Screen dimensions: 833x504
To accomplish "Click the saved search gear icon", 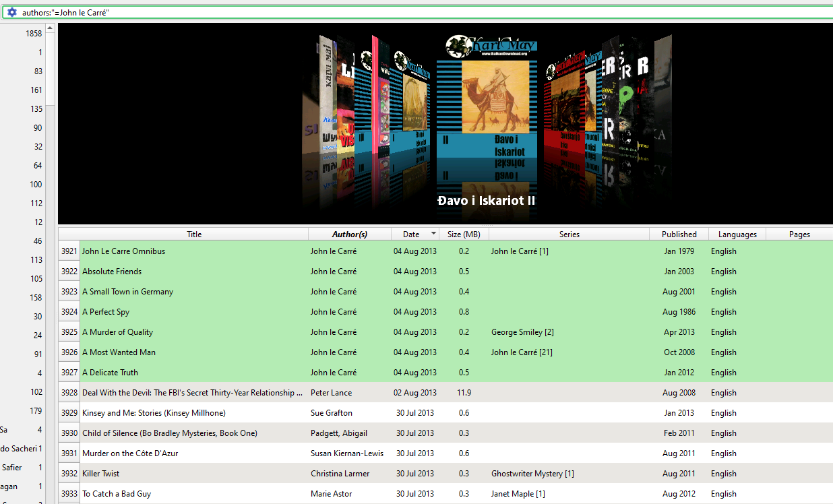I will pos(11,12).
